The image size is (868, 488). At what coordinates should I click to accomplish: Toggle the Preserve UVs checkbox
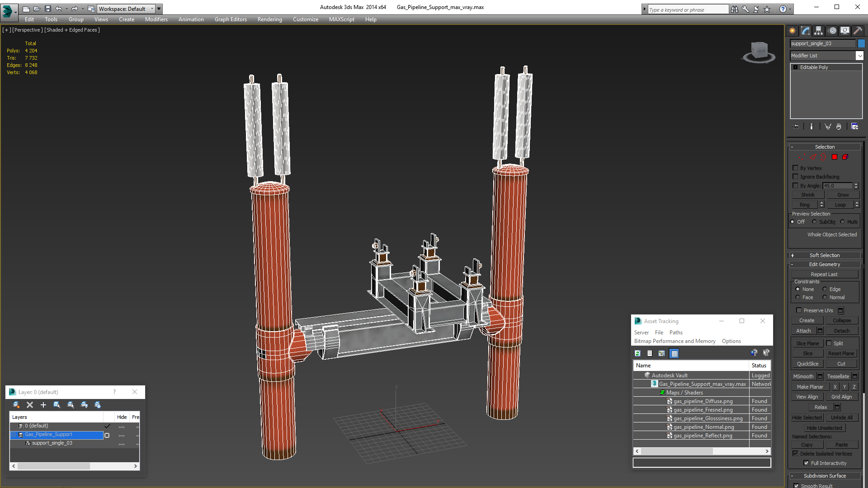pyautogui.click(x=799, y=310)
